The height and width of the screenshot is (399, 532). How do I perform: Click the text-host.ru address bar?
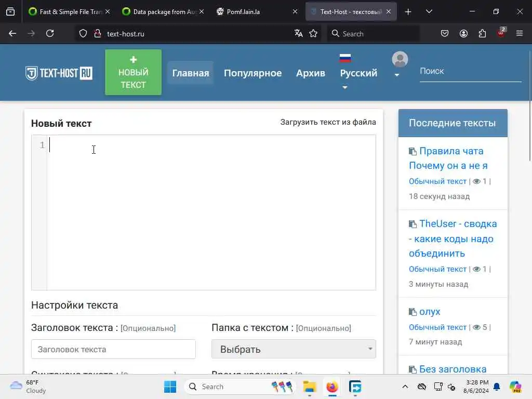click(x=197, y=34)
